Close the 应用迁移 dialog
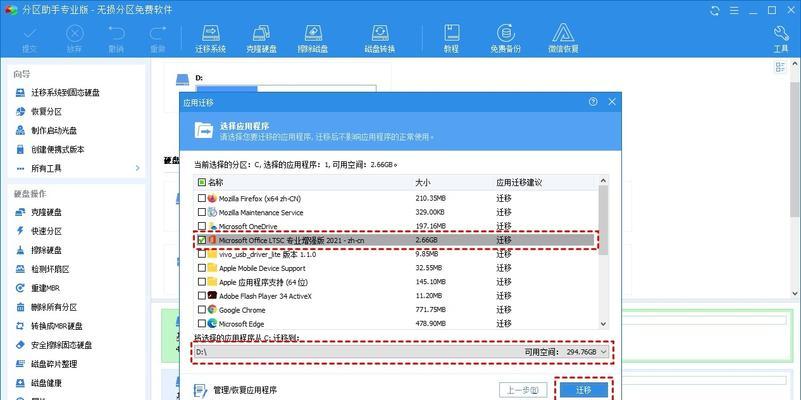Screen dimensions: 801x400 612,102
